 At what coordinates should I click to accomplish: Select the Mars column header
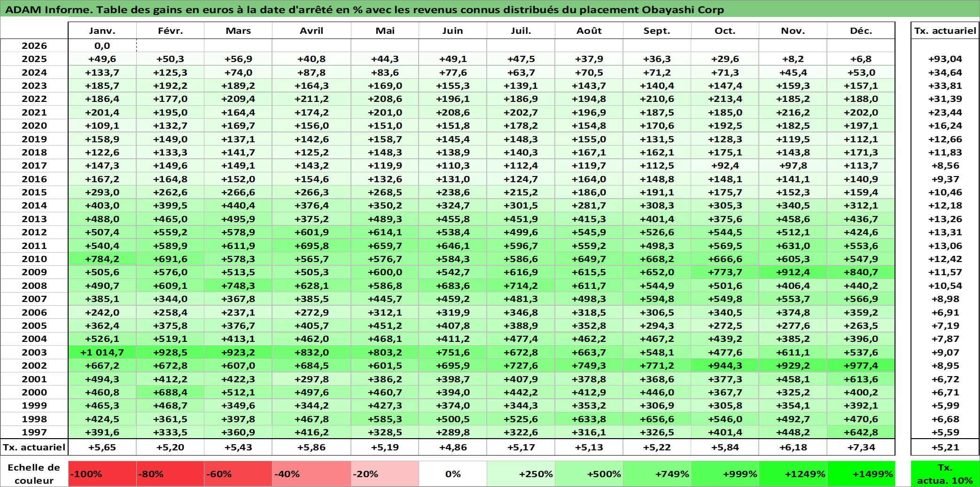pyautogui.click(x=238, y=31)
